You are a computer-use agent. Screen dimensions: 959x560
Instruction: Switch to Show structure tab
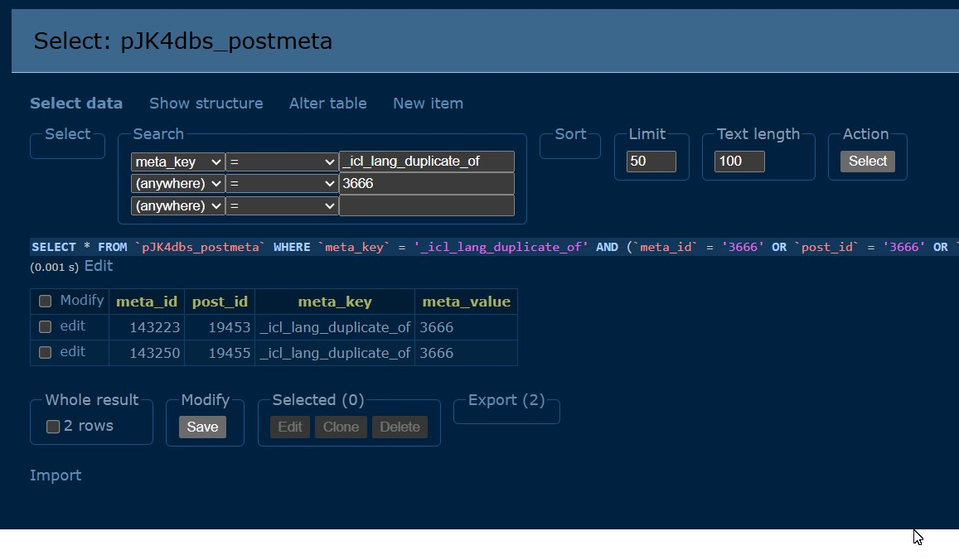tap(206, 104)
